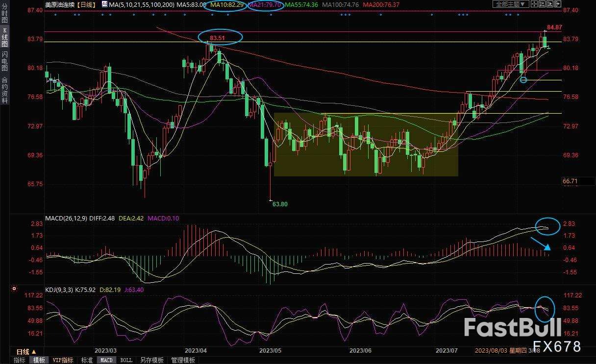Click 另存模板 to save template
The height and width of the screenshot is (364, 596).
[151, 360]
